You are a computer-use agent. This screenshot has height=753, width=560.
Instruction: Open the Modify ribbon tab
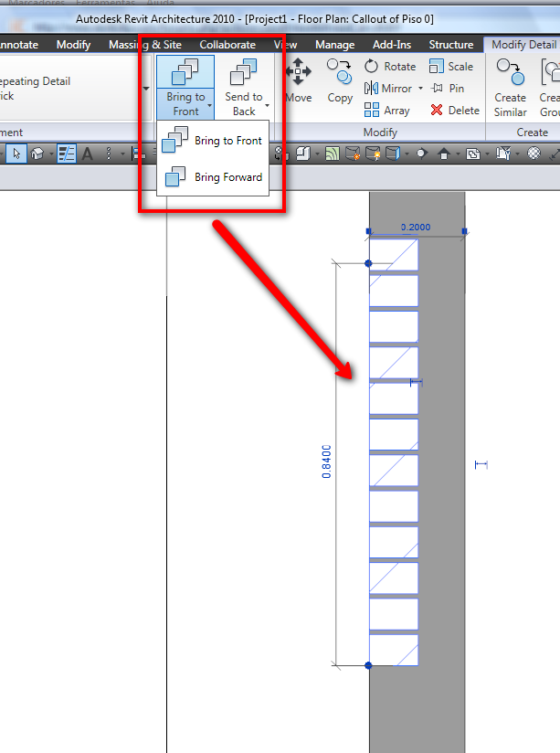coord(73,45)
